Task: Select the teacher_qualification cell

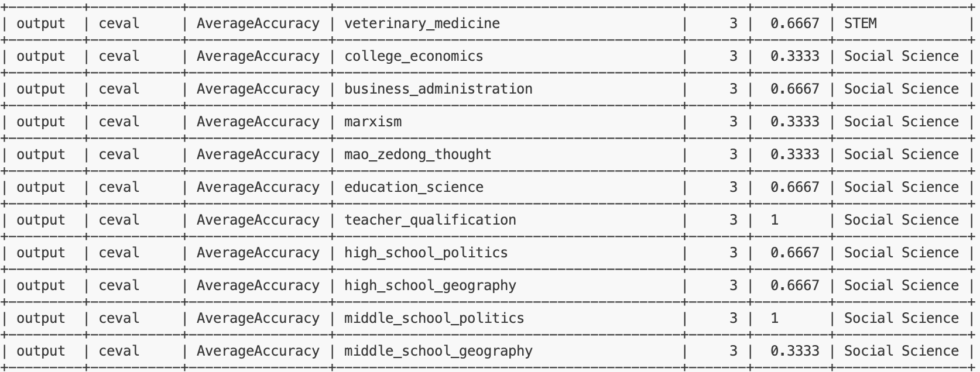Action: click(430, 220)
